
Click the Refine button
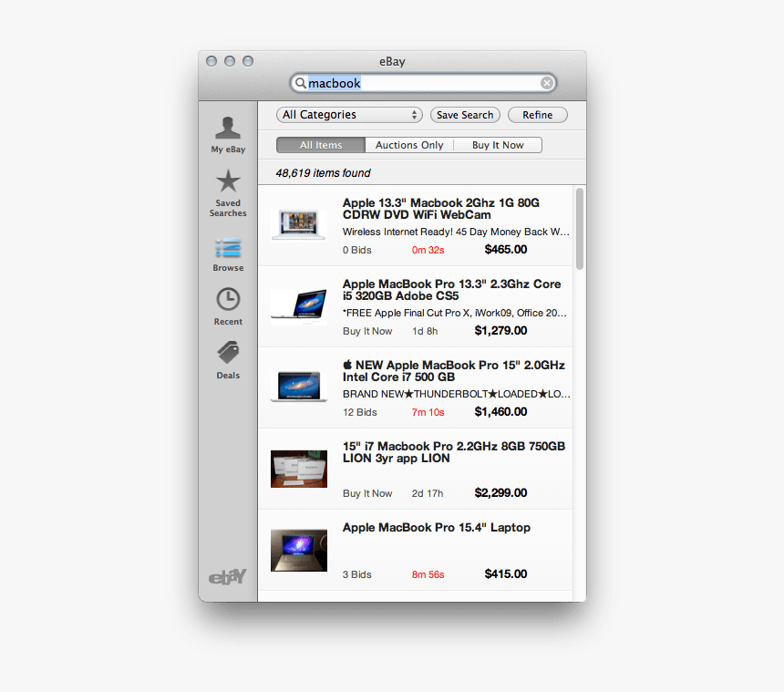pyautogui.click(x=538, y=115)
